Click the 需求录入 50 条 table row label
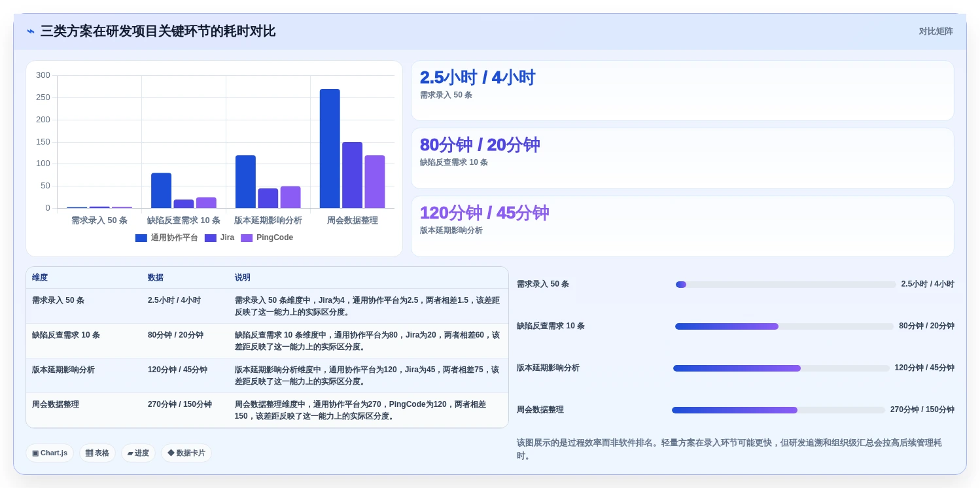Viewport: 980px width, 488px height. pos(58,300)
